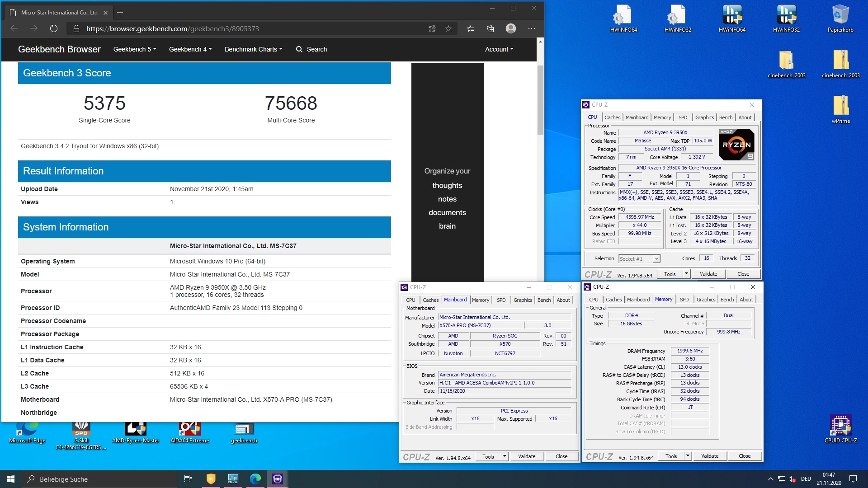Open the first HWiNFO32 desktop icon

[x=678, y=19]
